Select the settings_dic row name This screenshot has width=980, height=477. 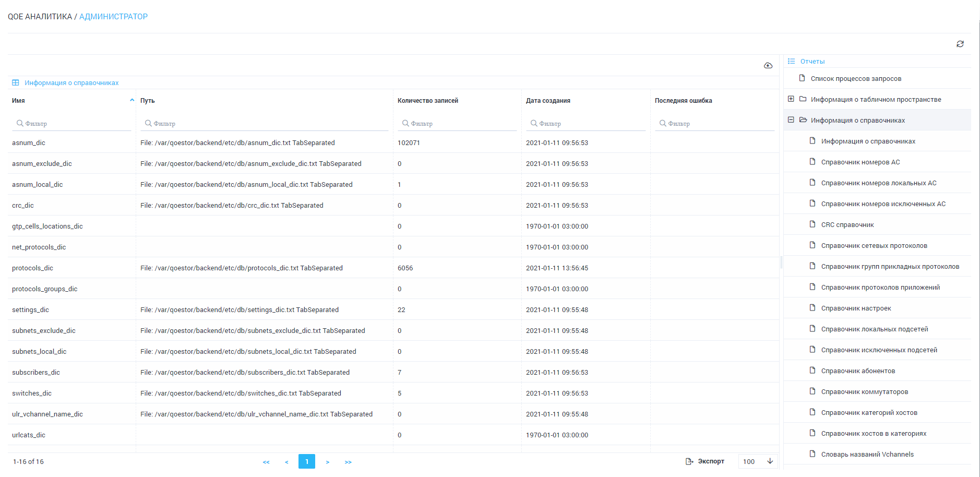pos(30,309)
